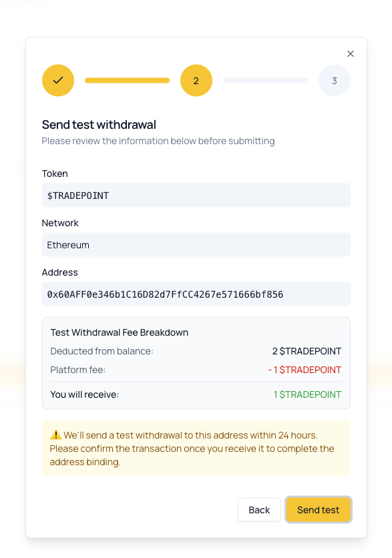Close the Send test withdrawal dialog
The width and height of the screenshot is (392, 558).
tap(351, 53)
